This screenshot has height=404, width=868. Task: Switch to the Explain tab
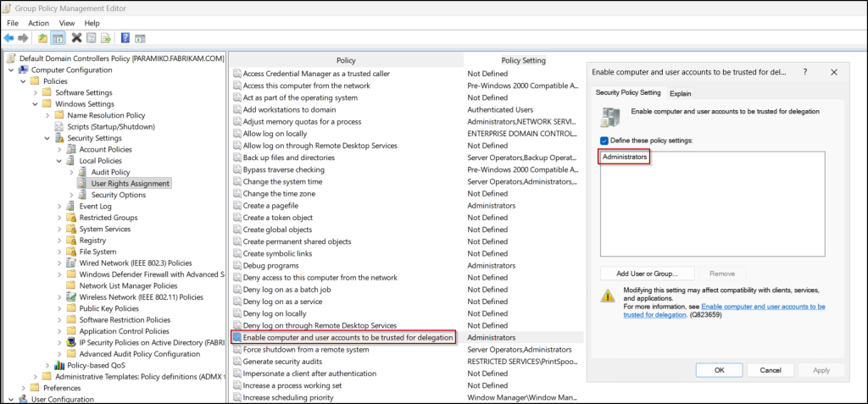tap(681, 93)
